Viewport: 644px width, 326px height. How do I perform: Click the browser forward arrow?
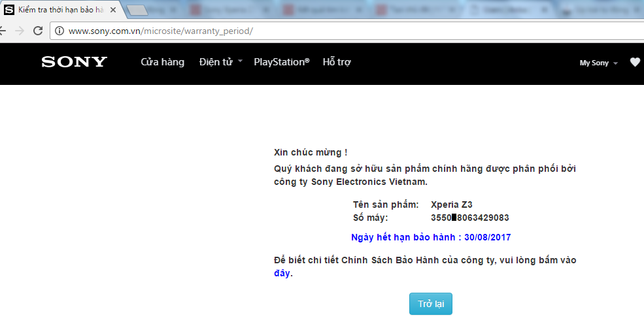click(20, 31)
